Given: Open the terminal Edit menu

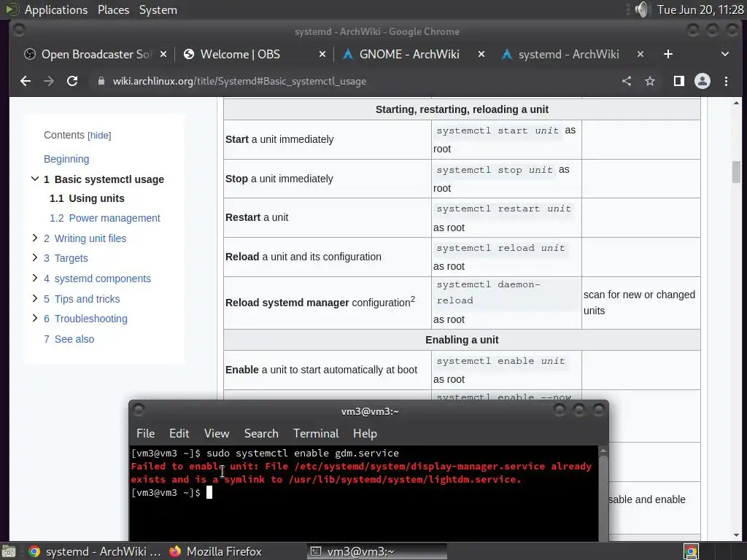Looking at the screenshot, I should pyautogui.click(x=179, y=433).
